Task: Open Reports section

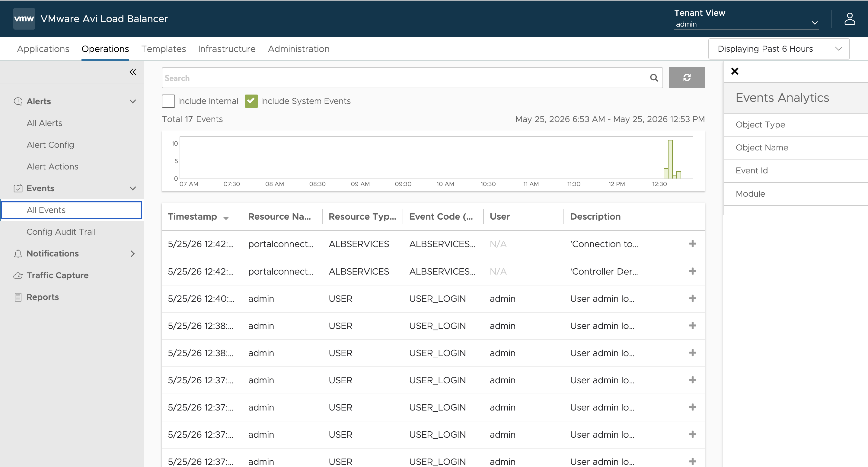Action: tap(43, 297)
